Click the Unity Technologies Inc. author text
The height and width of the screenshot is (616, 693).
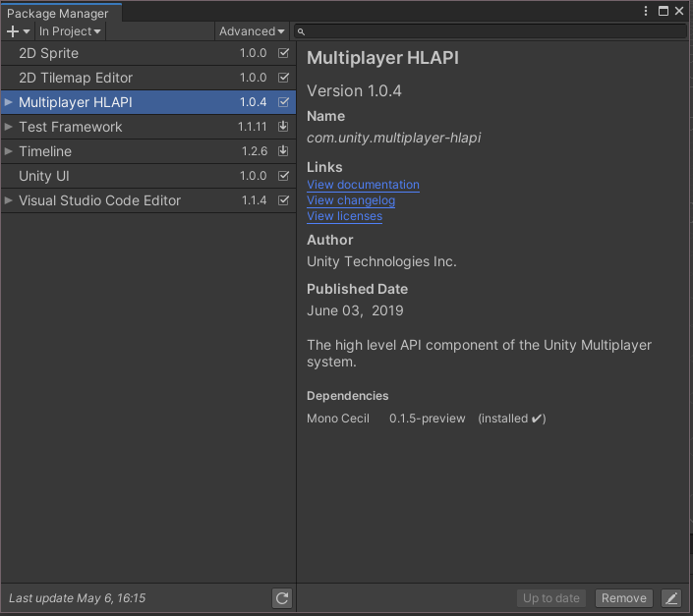pyautogui.click(x=381, y=261)
